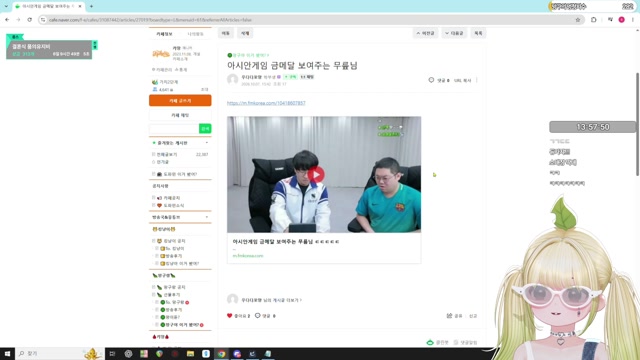
Task: Click the orange 카페 글쓰기 button
Action: click(x=180, y=100)
